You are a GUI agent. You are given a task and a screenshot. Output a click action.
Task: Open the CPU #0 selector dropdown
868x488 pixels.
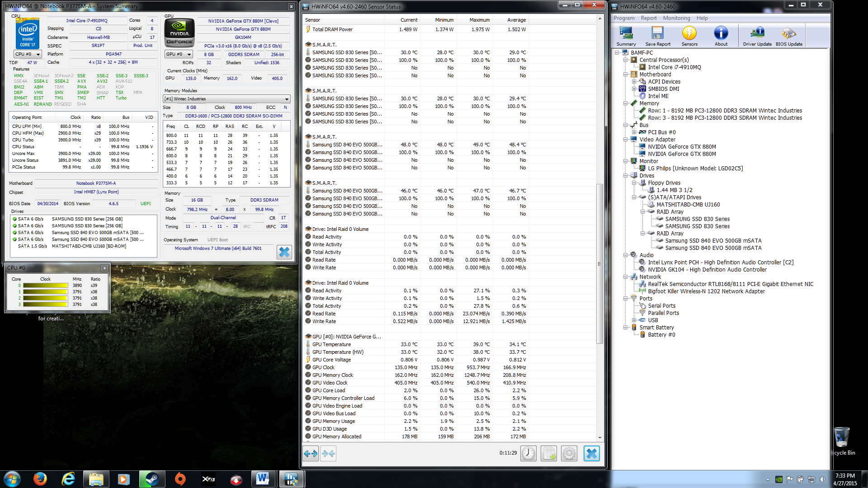pos(28,54)
